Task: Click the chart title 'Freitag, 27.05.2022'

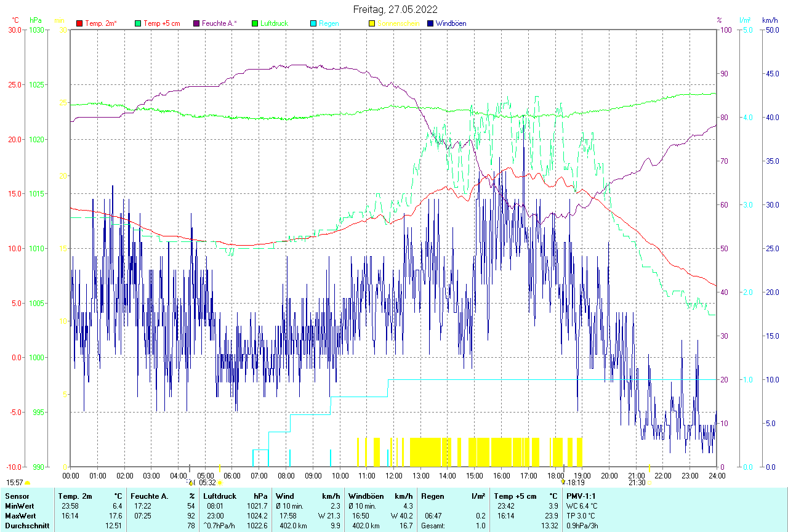Action: pyautogui.click(x=395, y=9)
